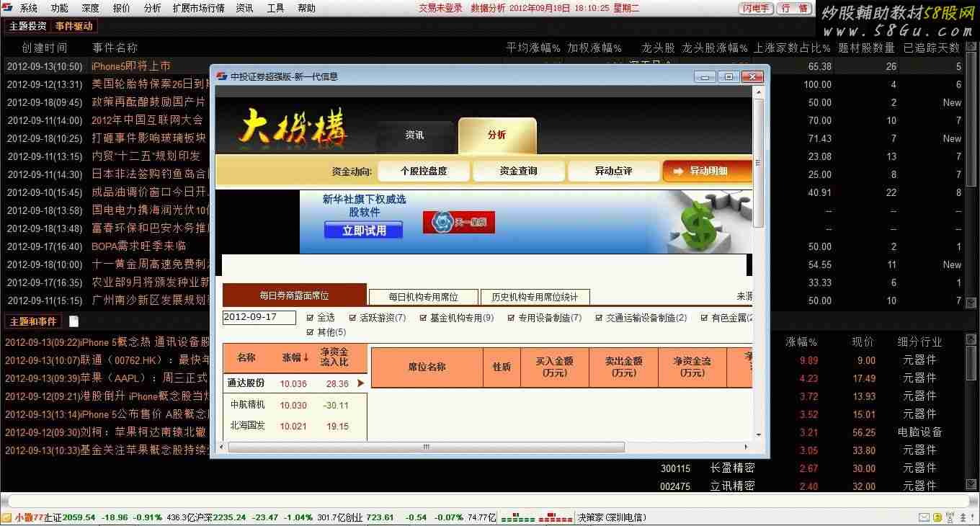Switch to 每日券商露面席位 tab
The image size is (980, 526).
294,295
